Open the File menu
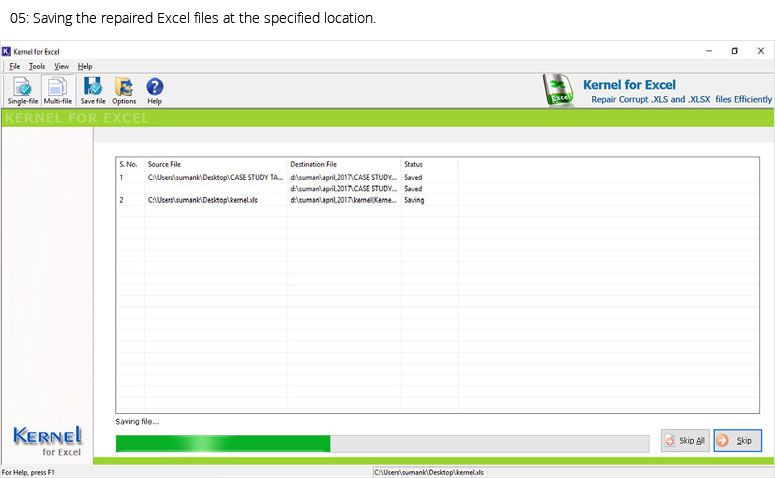The height and width of the screenshot is (478, 775). click(x=15, y=66)
